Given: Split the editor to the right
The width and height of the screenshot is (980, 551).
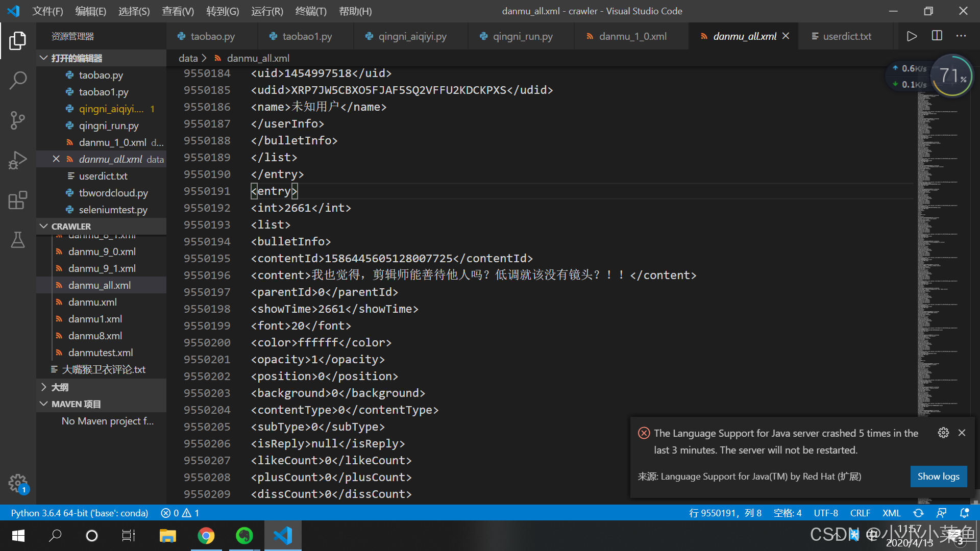Looking at the screenshot, I should click(937, 36).
